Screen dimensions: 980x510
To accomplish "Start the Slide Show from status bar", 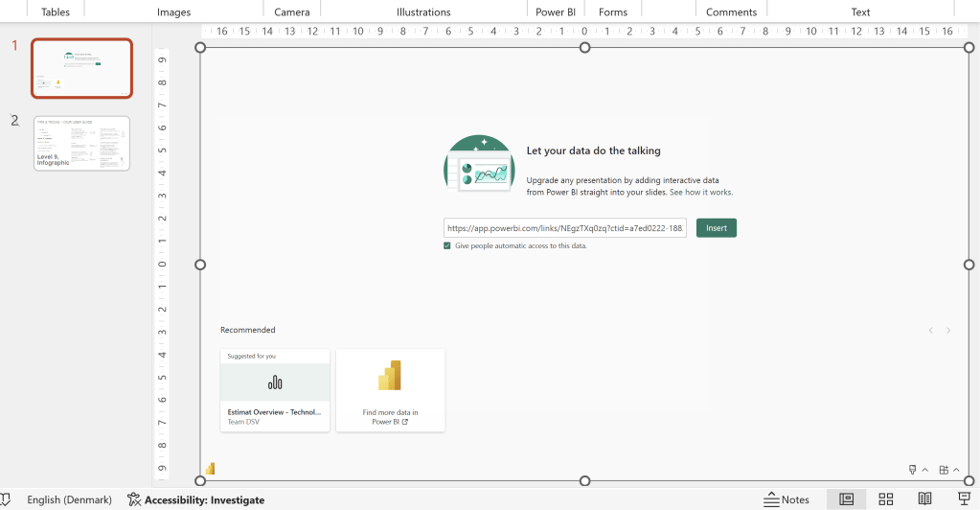I will click(964, 499).
